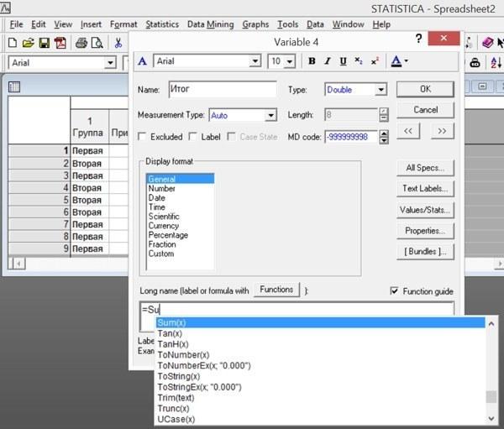Open the Graphs menu
504x429 pixels.
255,24
